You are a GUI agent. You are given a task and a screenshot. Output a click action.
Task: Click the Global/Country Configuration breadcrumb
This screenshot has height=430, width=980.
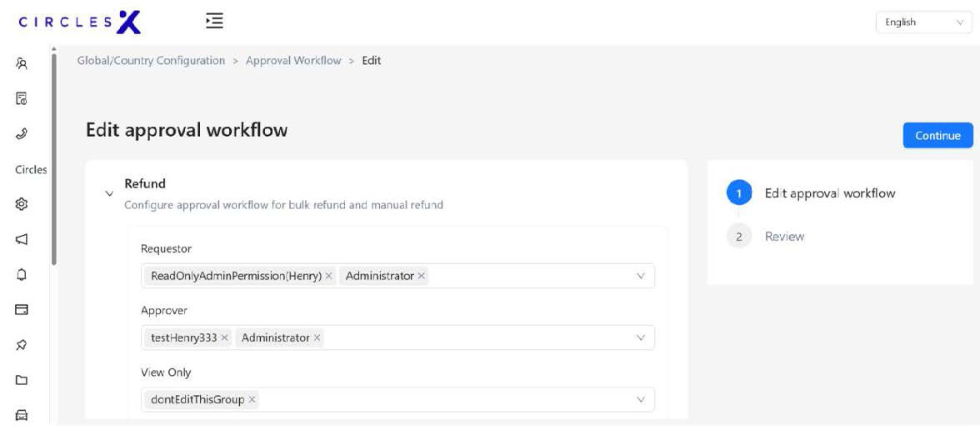click(151, 61)
